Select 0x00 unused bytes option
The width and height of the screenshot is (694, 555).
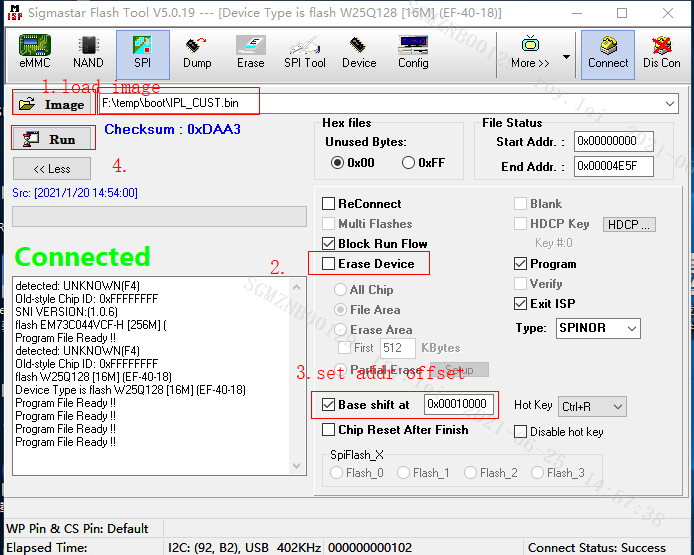(x=353, y=163)
